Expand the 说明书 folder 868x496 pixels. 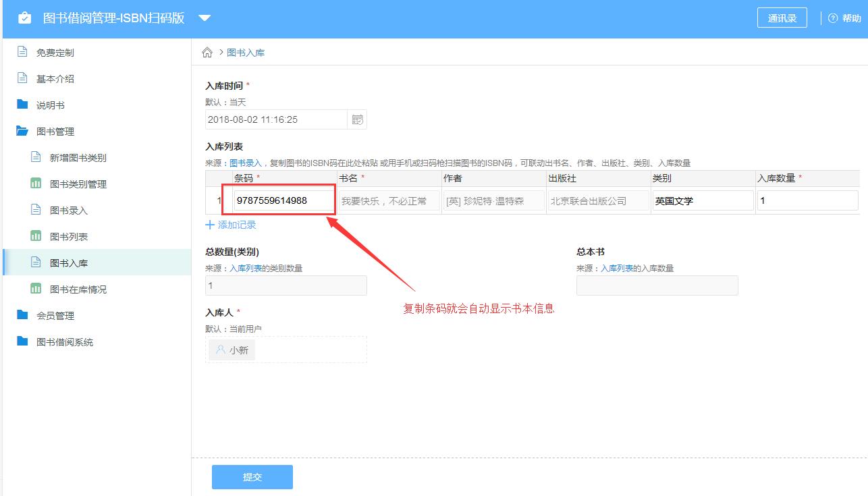pos(51,105)
